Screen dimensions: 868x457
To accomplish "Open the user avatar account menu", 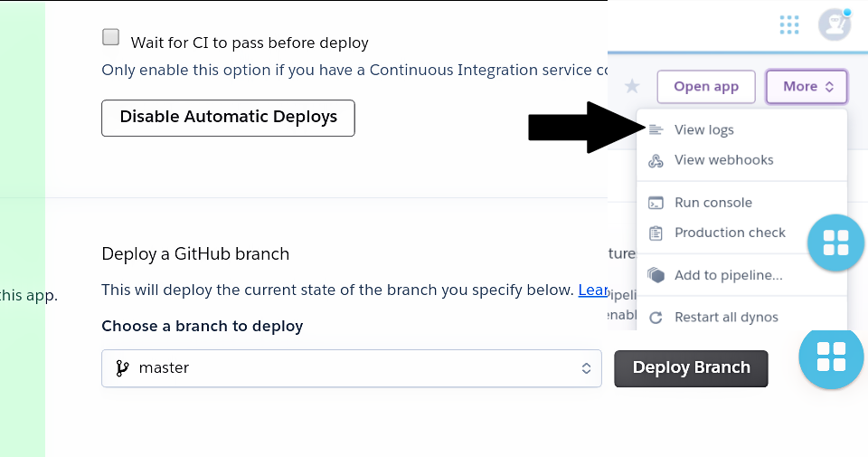I will (x=835, y=24).
